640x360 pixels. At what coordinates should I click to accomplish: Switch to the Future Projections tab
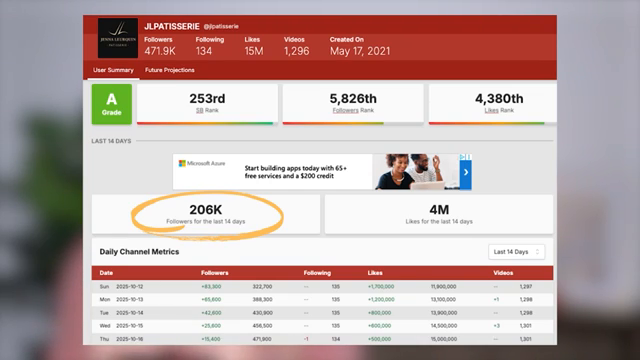(x=169, y=70)
